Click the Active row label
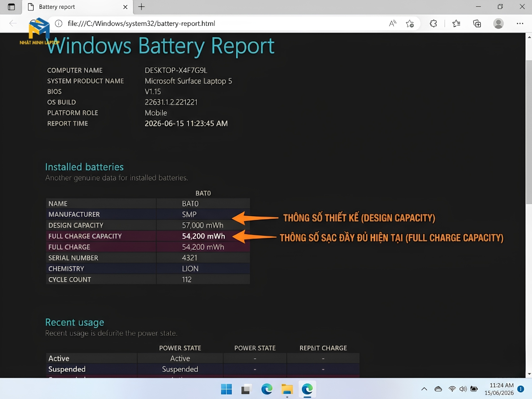The width and height of the screenshot is (532, 399). [x=59, y=359]
